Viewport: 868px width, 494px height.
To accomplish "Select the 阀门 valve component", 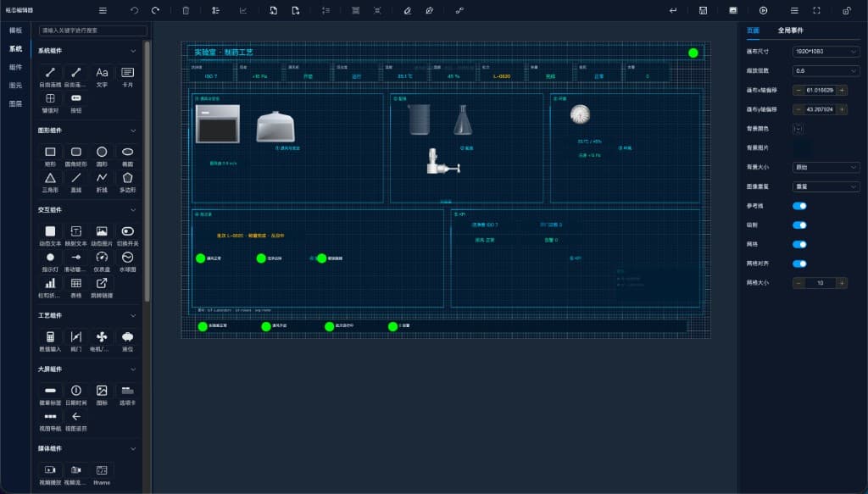I will (75, 341).
